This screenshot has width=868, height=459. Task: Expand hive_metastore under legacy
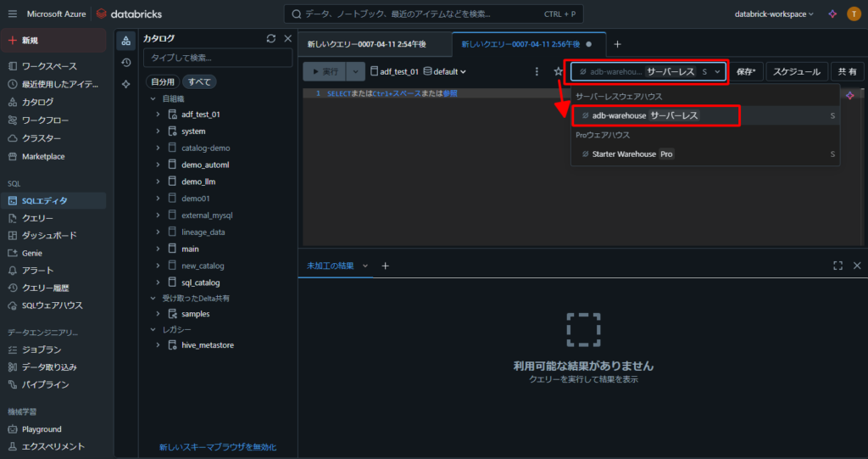click(159, 344)
